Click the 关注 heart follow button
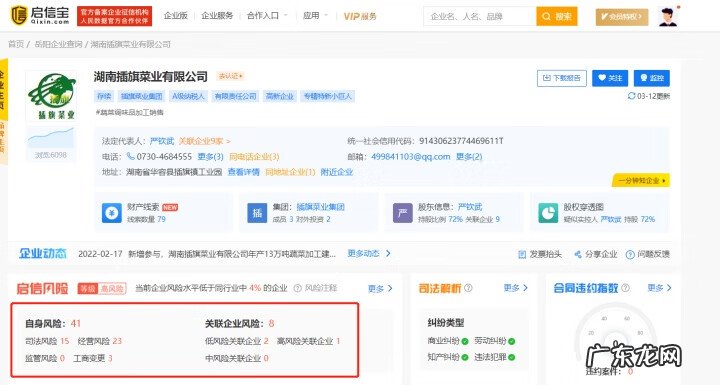 click(x=610, y=78)
